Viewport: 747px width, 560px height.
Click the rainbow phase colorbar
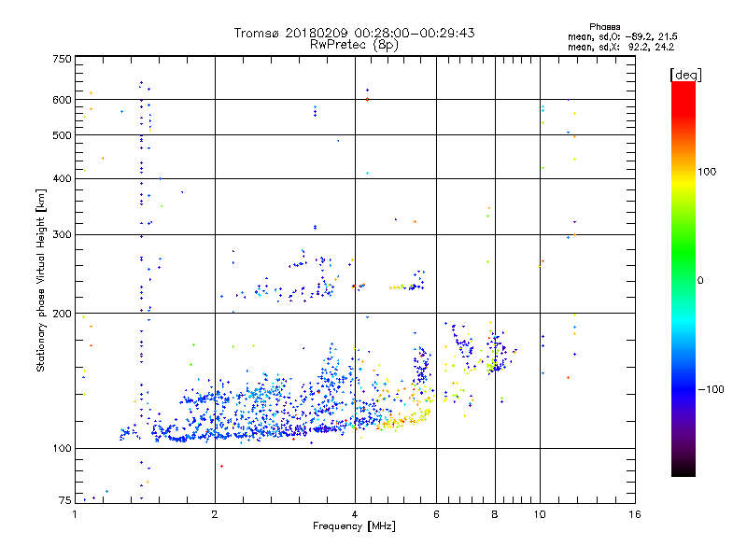click(684, 278)
